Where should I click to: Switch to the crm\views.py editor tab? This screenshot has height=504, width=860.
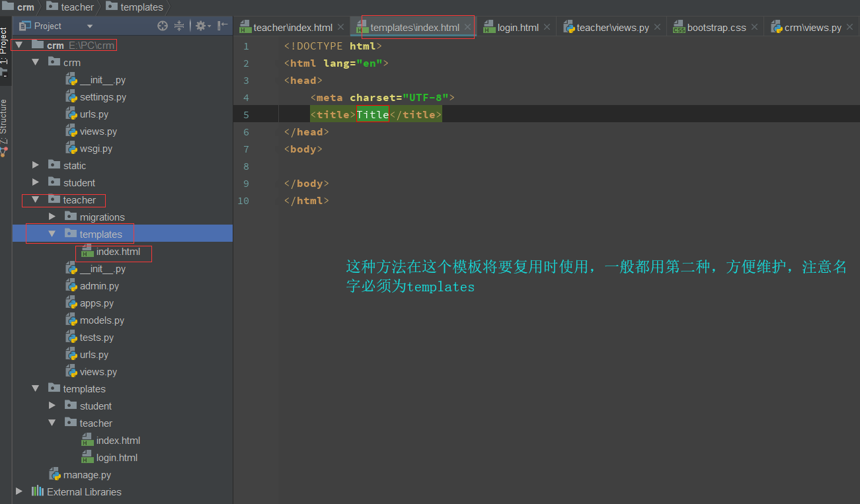coord(812,27)
